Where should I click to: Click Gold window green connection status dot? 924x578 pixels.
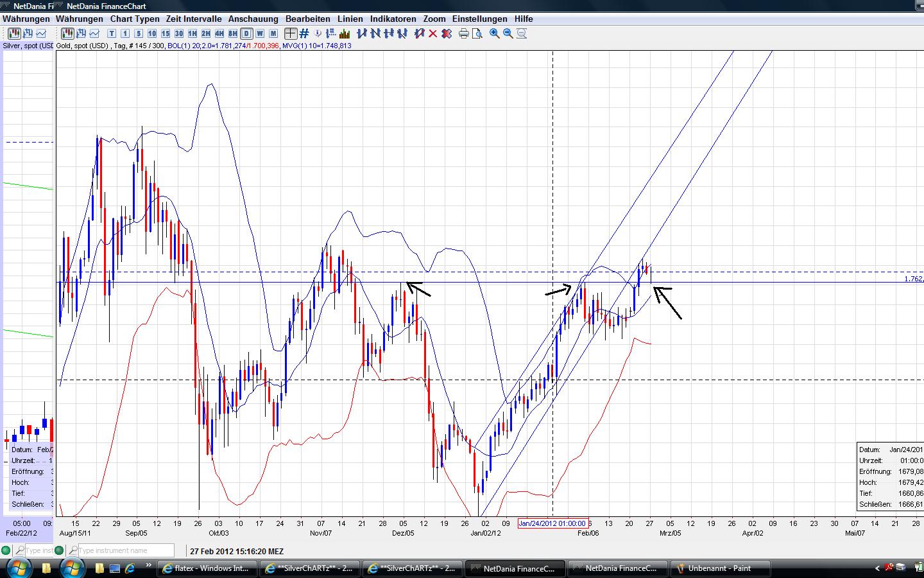coord(59,550)
